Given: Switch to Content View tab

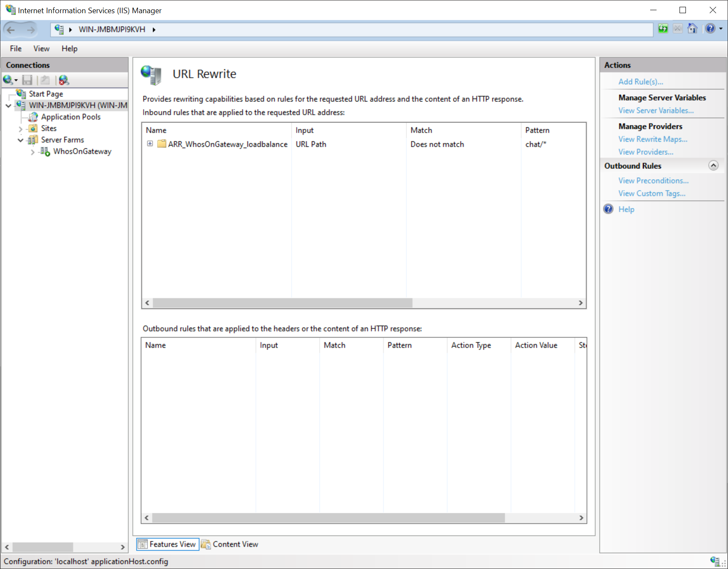Looking at the screenshot, I should pos(230,544).
